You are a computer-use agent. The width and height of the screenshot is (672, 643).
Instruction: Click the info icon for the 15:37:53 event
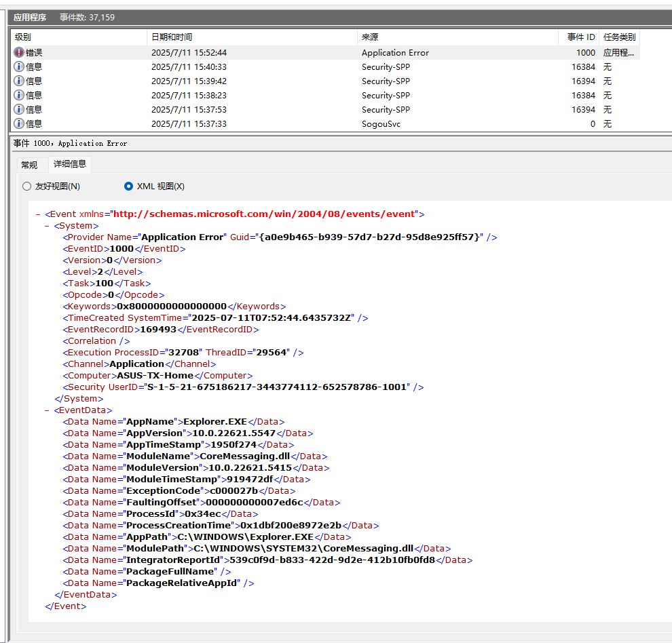click(x=19, y=109)
